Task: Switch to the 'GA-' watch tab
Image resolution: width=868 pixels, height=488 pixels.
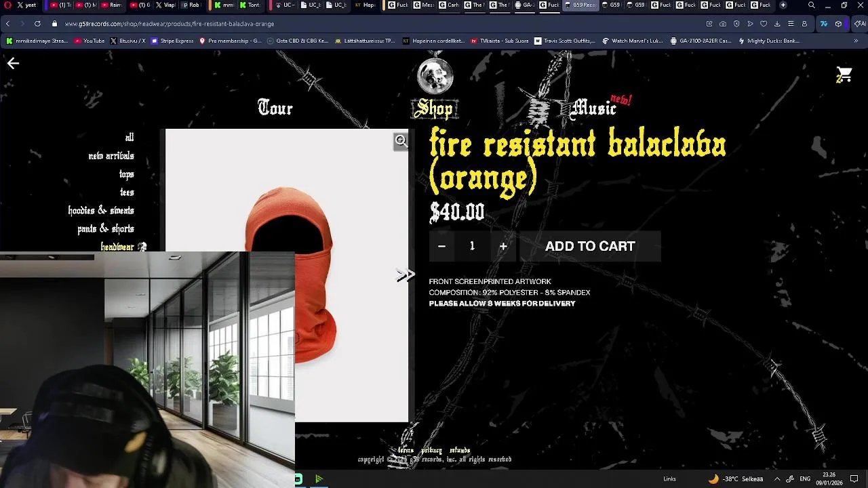Action: click(525, 5)
